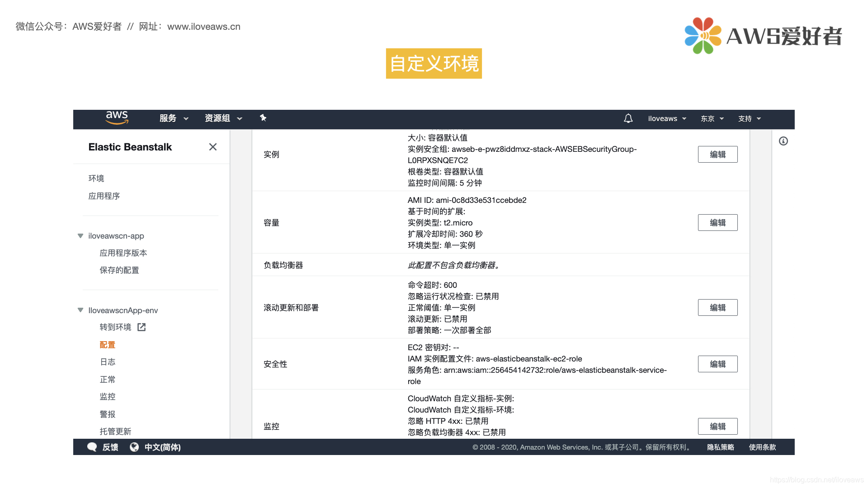The image size is (868, 488).
Task: Go to 环境 in the sidebar
Action: [x=96, y=178]
